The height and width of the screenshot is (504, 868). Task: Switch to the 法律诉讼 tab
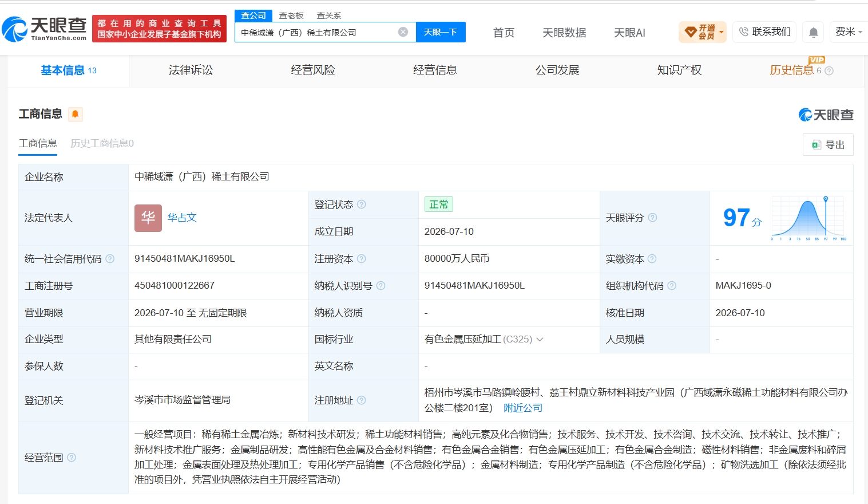click(191, 70)
